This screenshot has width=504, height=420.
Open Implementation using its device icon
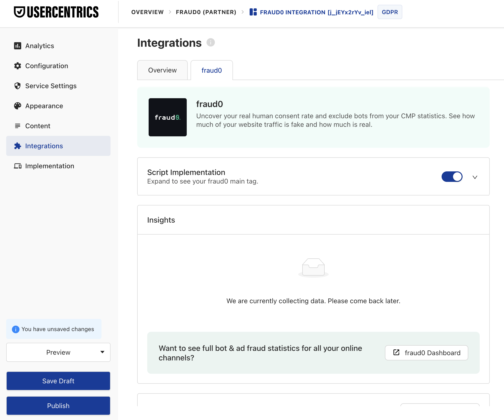click(18, 166)
